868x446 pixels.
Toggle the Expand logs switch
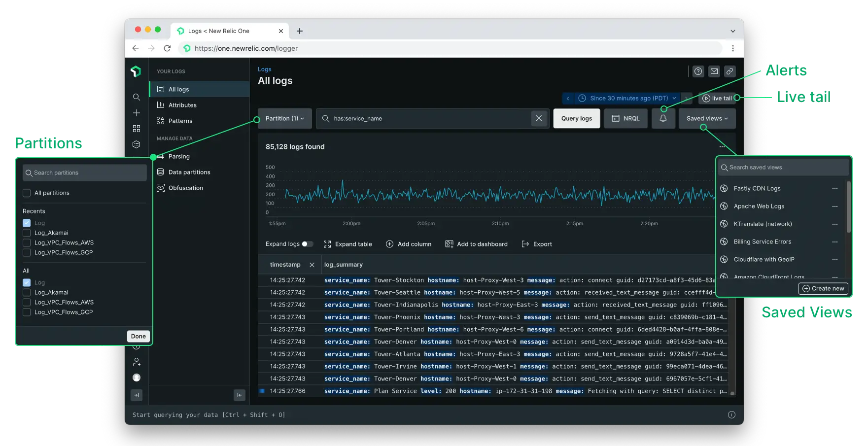click(x=308, y=243)
